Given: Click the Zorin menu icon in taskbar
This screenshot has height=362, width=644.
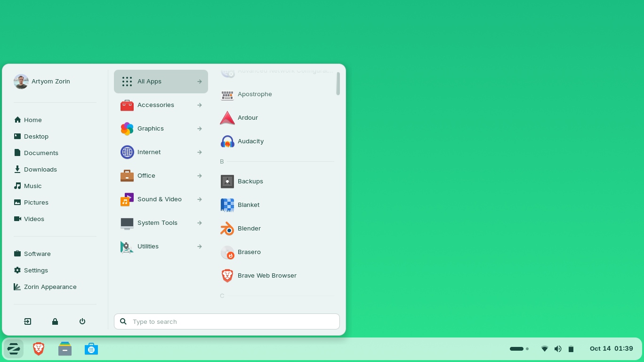Looking at the screenshot, I should click(x=14, y=349).
